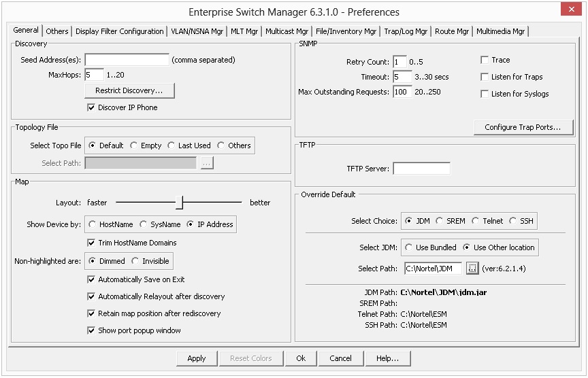The image size is (588, 378).
Task: Switch to File/Inventory Mgr tab
Action: [x=346, y=31]
